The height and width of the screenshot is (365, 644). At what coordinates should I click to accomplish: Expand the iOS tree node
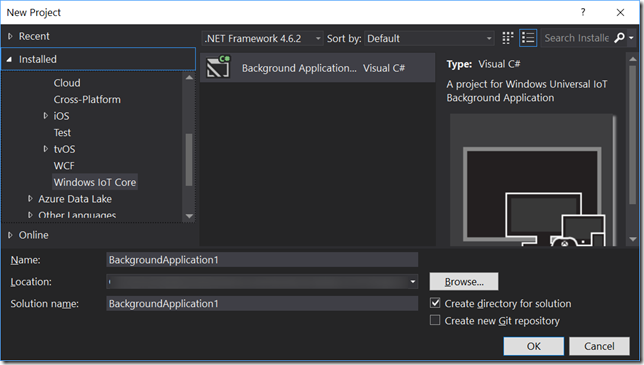[x=46, y=116]
